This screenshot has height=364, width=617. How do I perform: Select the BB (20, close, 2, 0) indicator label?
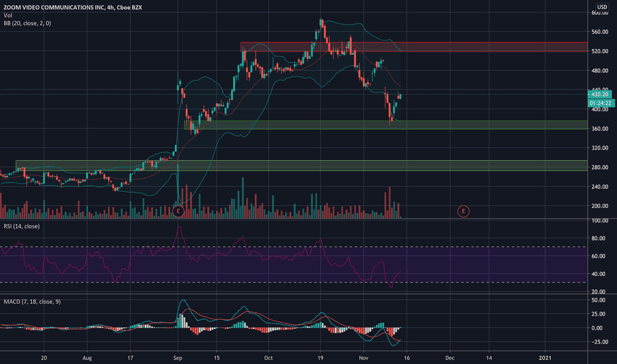point(27,23)
